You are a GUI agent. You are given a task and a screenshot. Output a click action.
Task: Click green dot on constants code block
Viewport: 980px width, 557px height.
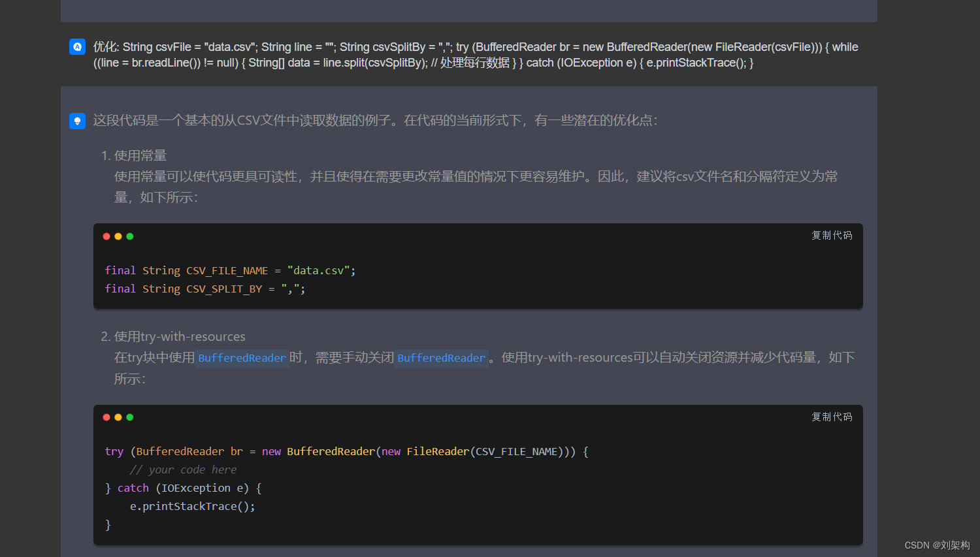click(130, 236)
